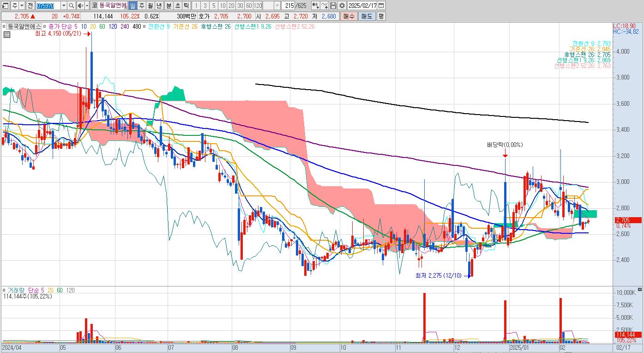Select the 일 daily period toggle
The image size is (644, 353).
pos(132,6)
